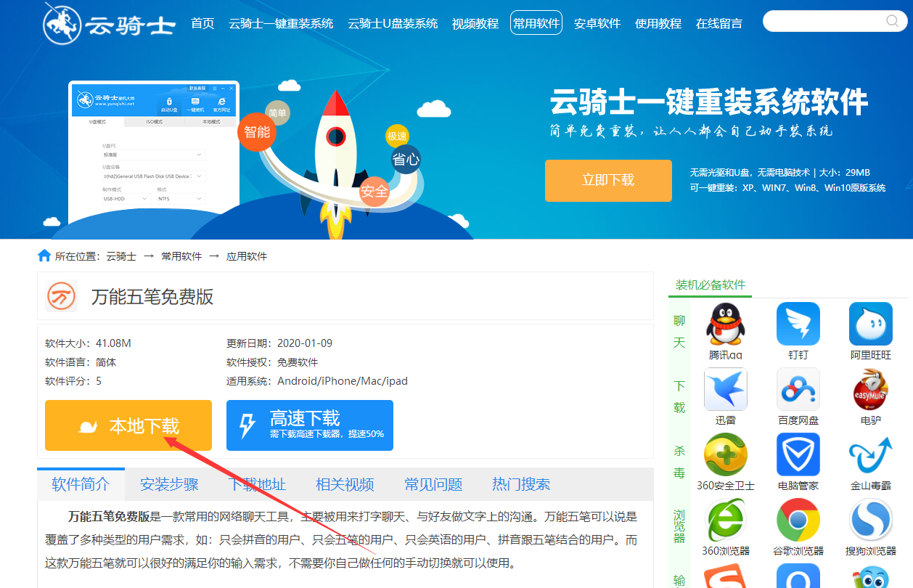Open the 钉钉 icon
This screenshot has width=913, height=588.
[798, 324]
